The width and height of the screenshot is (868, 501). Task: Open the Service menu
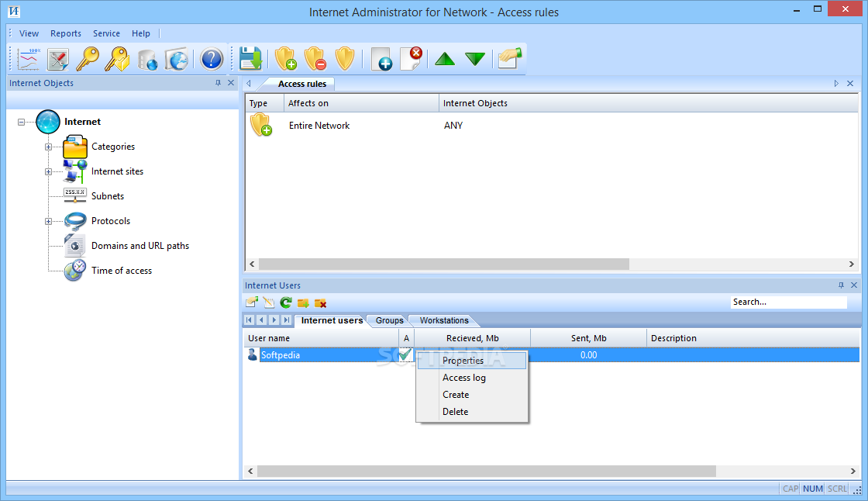(x=106, y=33)
